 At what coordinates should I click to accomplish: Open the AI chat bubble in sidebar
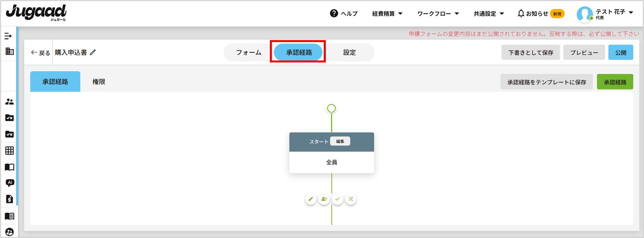[x=10, y=183]
